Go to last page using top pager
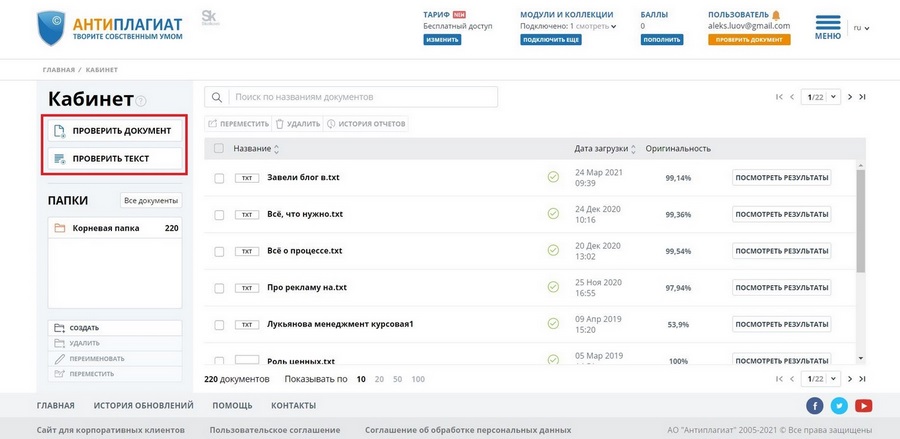Image resolution: width=900 pixels, height=439 pixels. pyautogui.click(x=862, y=97)
